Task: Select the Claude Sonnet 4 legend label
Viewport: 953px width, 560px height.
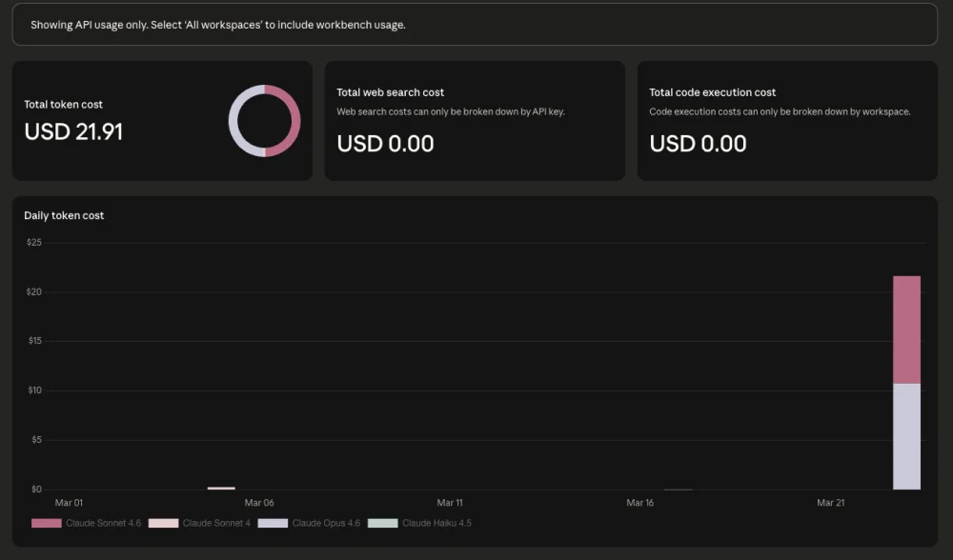Action: [x=216, y=523]
